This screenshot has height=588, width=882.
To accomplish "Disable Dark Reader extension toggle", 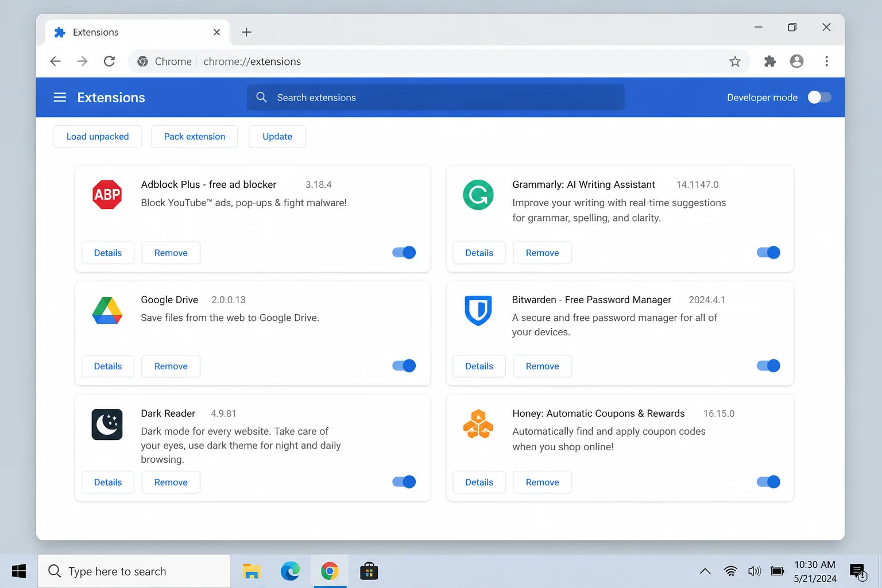I will click(x=404, y=482).
